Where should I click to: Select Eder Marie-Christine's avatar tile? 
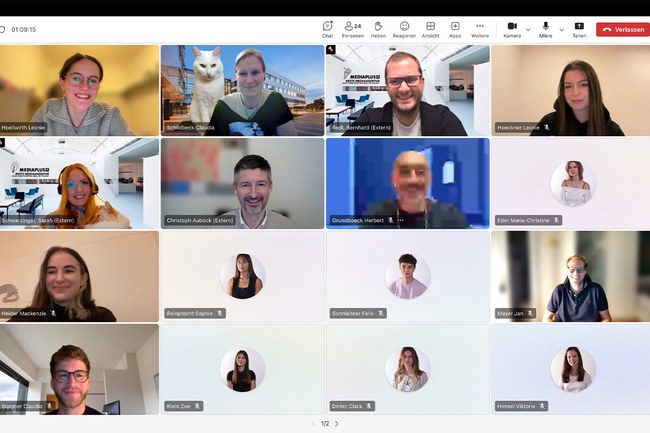(572, 183)
